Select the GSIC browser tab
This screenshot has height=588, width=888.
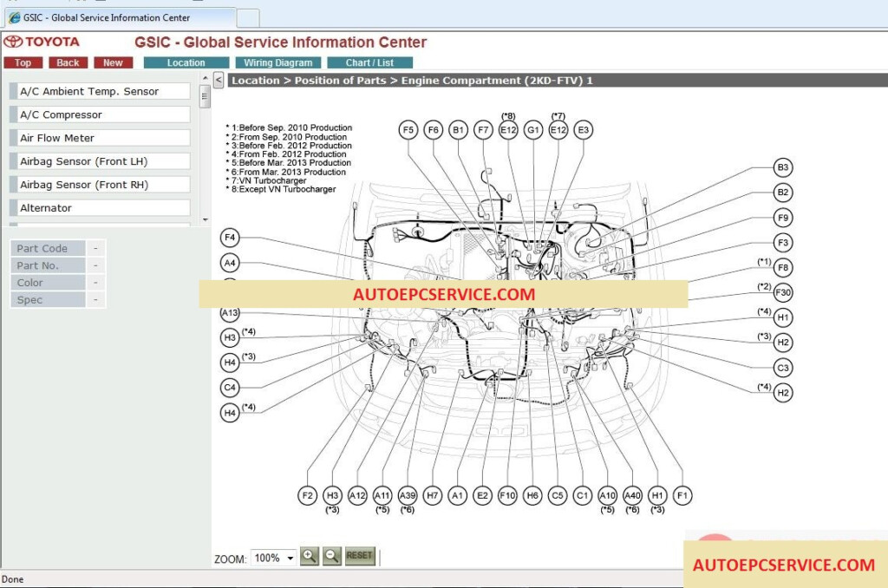point(120,17)
